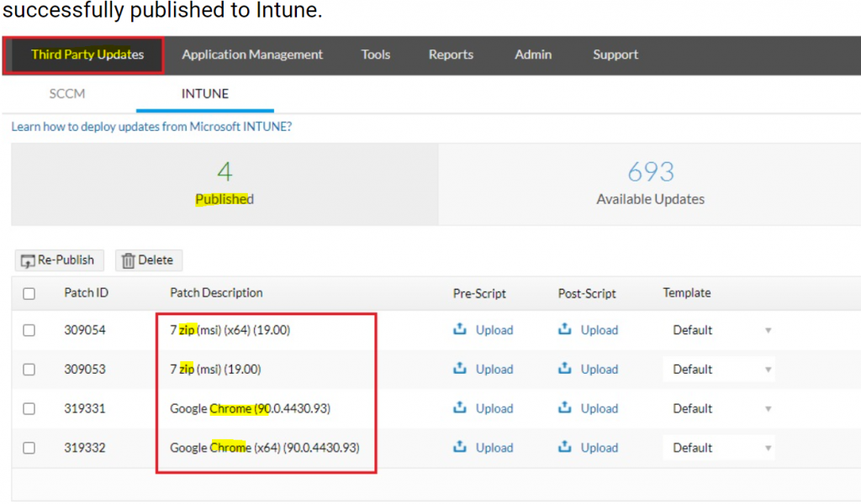This screenshot has width=861, height=504.
Task: Click the Pre-Script Upload link for patch 319331
Action: pyautogui.click(x=494, y=408)
